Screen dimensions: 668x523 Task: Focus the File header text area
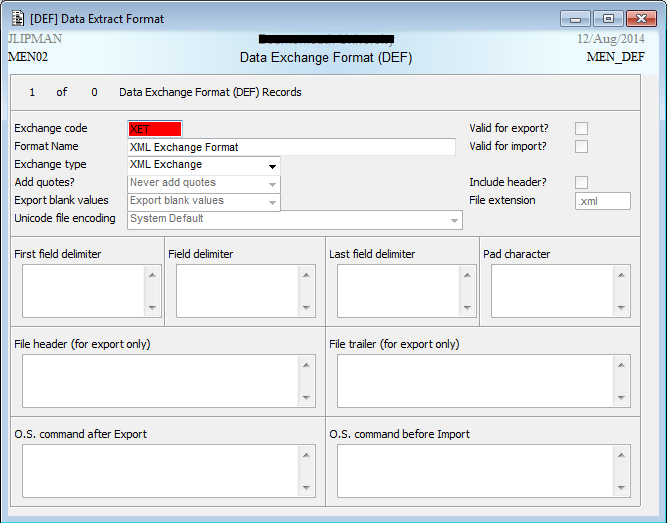160,381
